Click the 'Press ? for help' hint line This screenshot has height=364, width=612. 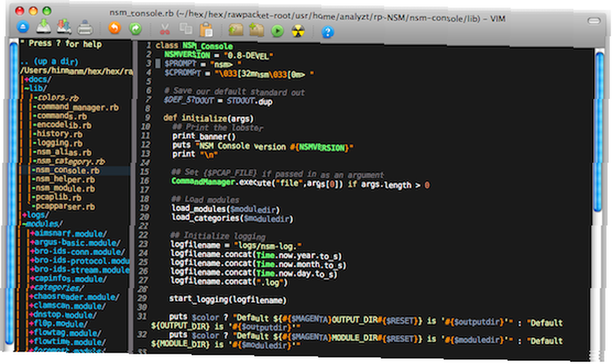61,43
